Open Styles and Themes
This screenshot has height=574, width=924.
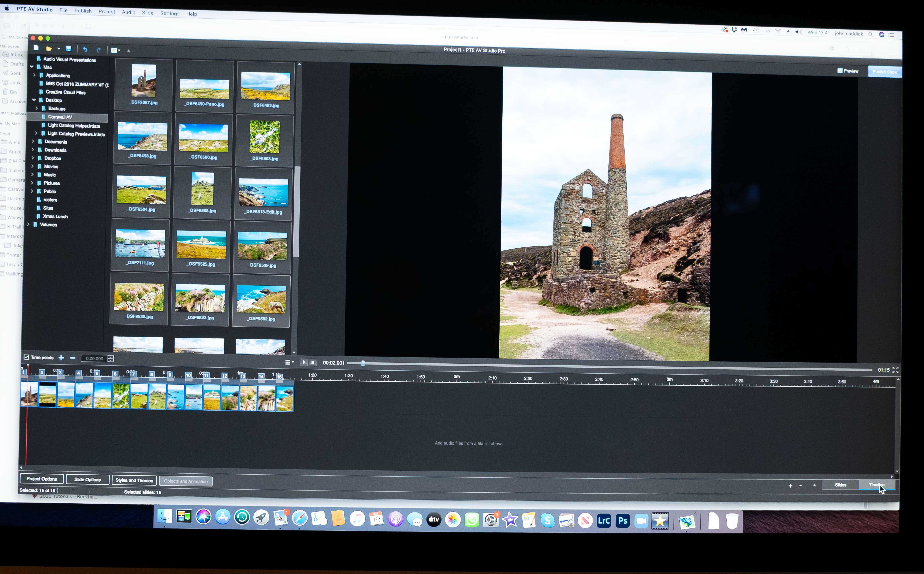pos(134,481)
